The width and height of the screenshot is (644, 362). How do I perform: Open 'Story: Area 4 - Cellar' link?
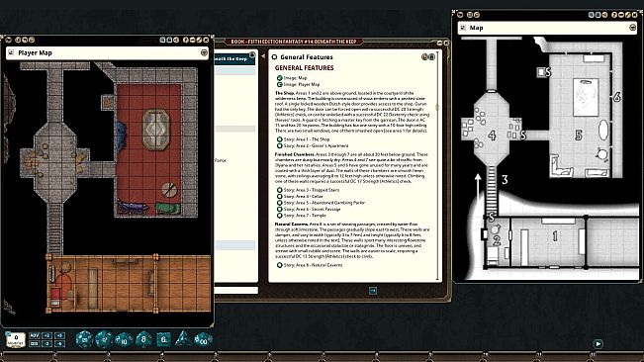[300, 196]
